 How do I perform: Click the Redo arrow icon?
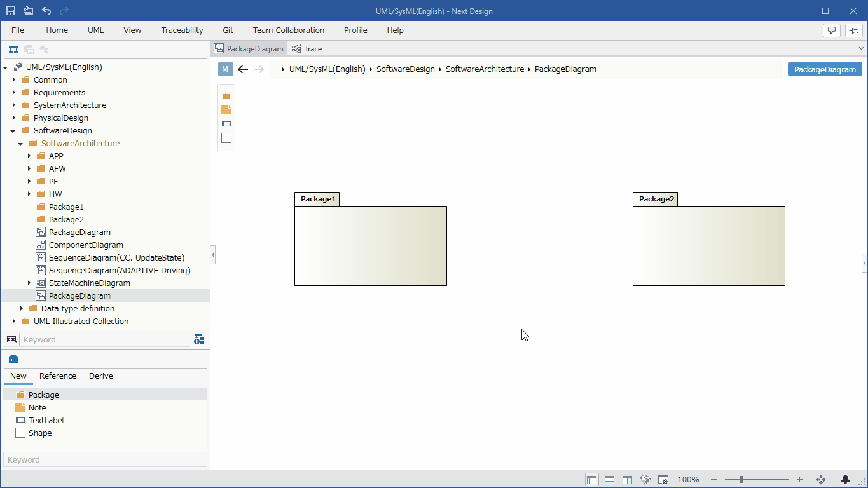coord(64,11)
